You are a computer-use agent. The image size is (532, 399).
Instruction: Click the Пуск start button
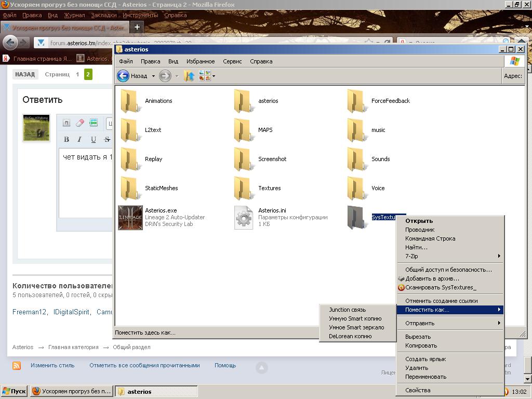click(x=15, y=391)
